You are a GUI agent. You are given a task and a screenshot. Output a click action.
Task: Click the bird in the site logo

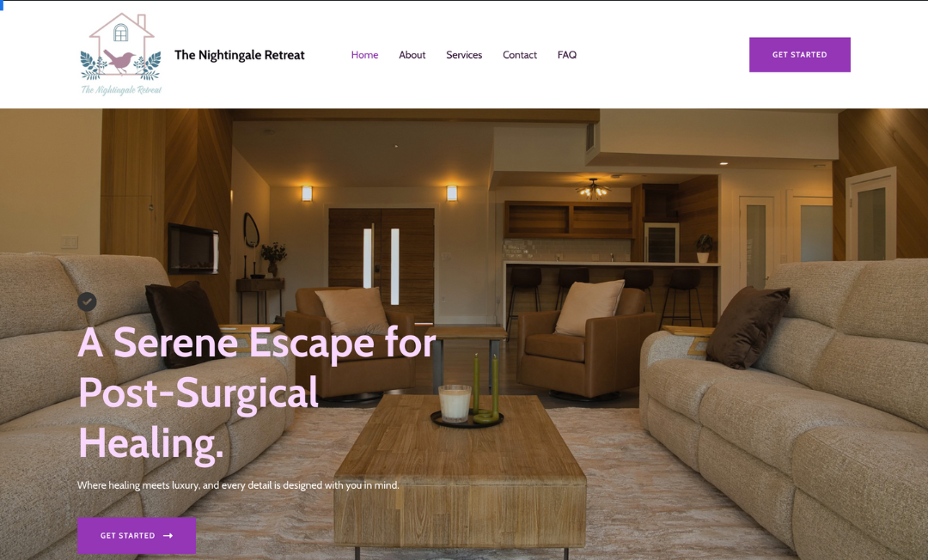coord(119,61)
